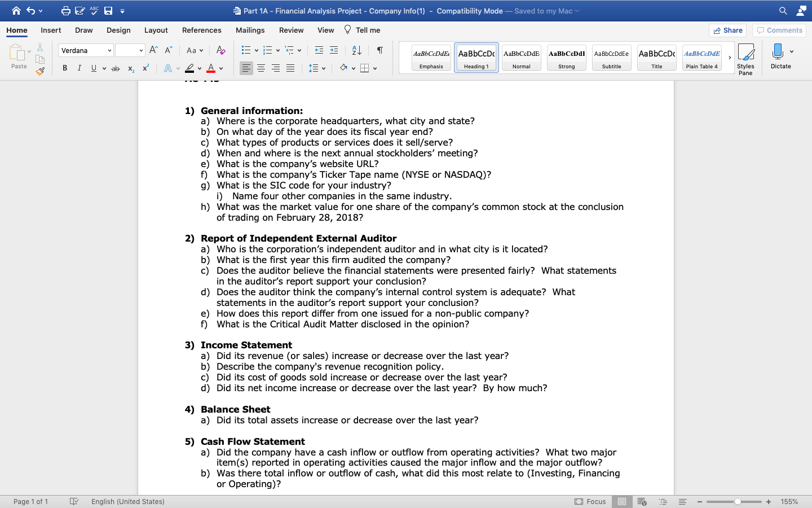Open the Format Painter tool
The width and height of the screenshot is (812, 508).
(40, 71)
